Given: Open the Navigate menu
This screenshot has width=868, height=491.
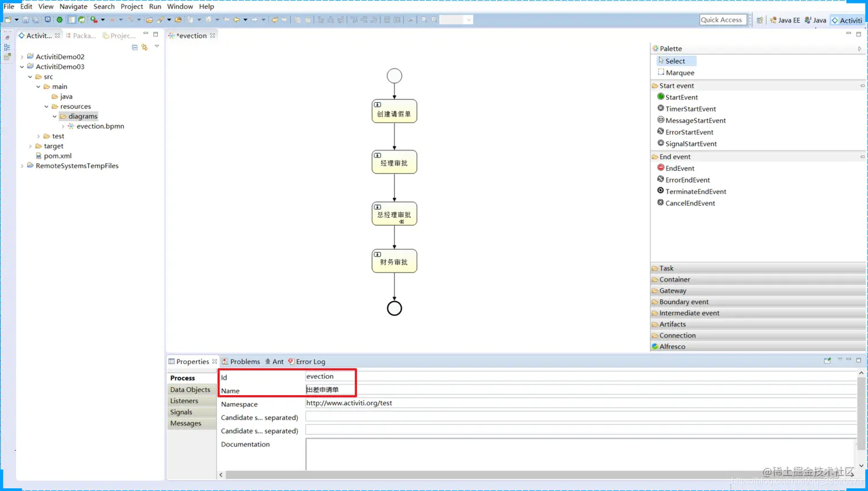Looking at the screenshot, I should pos(73,6).
